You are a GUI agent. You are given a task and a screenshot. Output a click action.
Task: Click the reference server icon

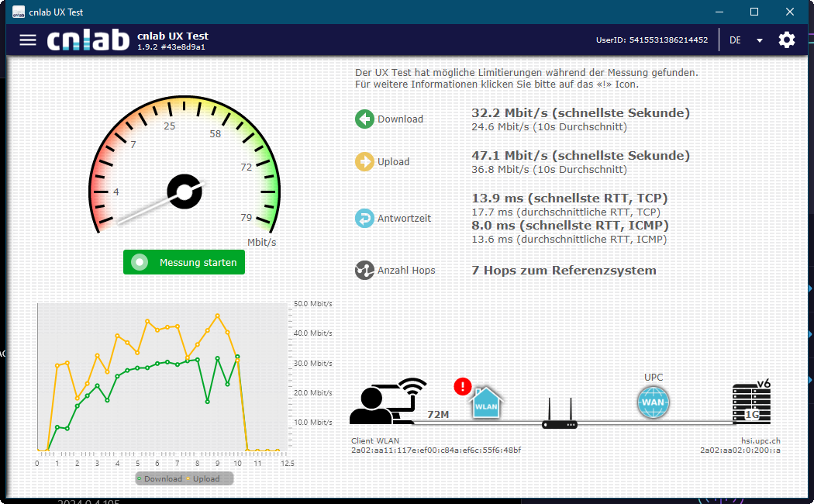click(x=751, y=405)
